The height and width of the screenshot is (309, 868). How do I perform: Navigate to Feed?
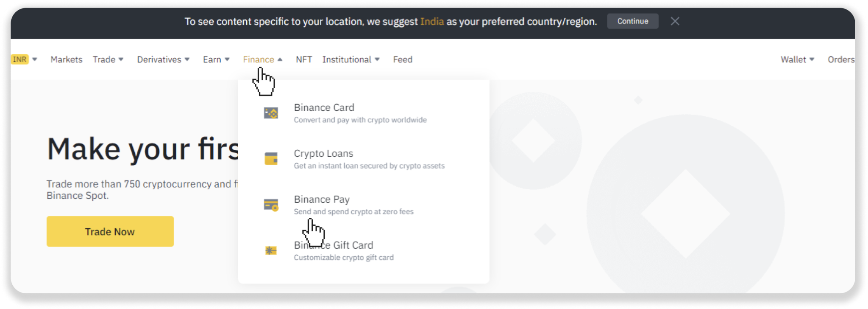(x=403, y=59)
